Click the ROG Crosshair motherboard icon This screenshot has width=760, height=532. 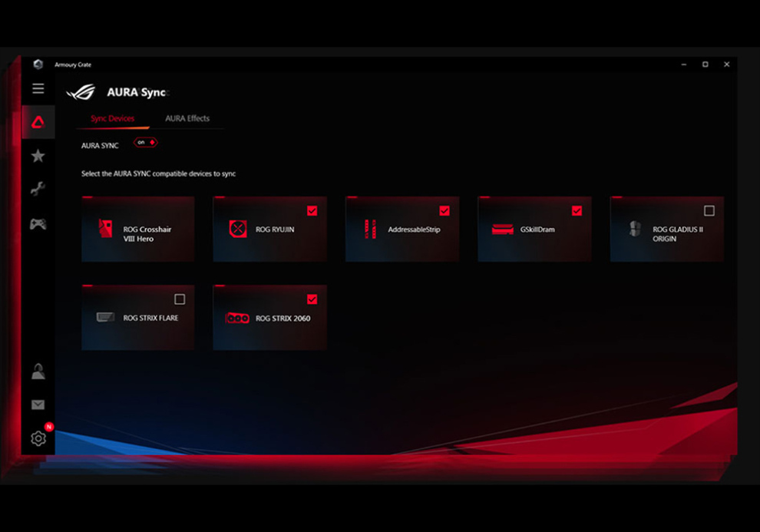[105, 228]
